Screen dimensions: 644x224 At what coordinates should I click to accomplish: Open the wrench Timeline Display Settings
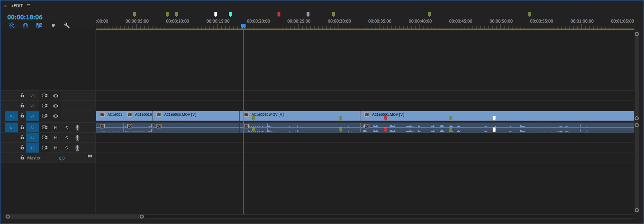pyautogui.click(x=67, y=25)
